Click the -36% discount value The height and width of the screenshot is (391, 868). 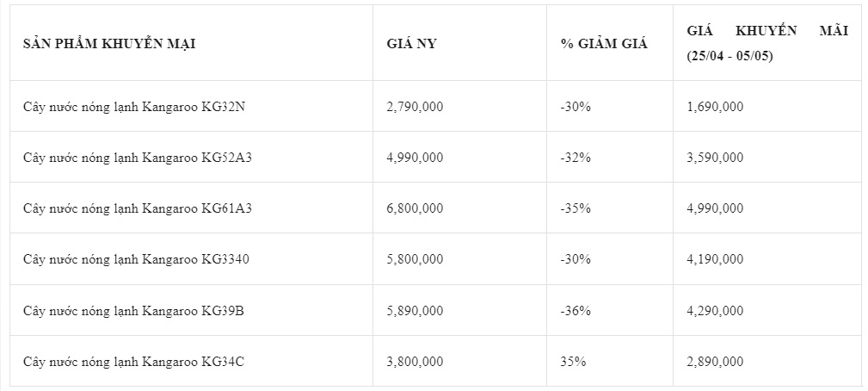tap(575, 310)
